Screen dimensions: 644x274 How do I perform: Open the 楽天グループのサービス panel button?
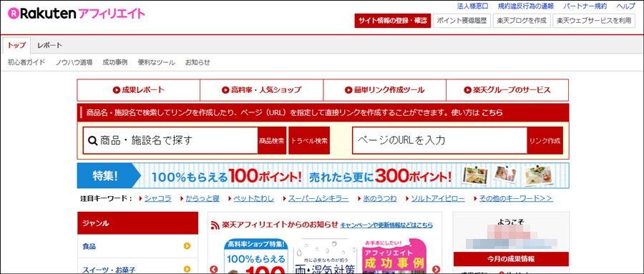click(x=507, y=90)
